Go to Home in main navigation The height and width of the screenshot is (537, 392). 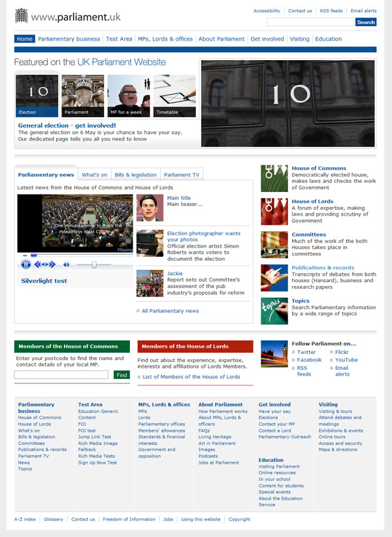[x=25, y=39]
